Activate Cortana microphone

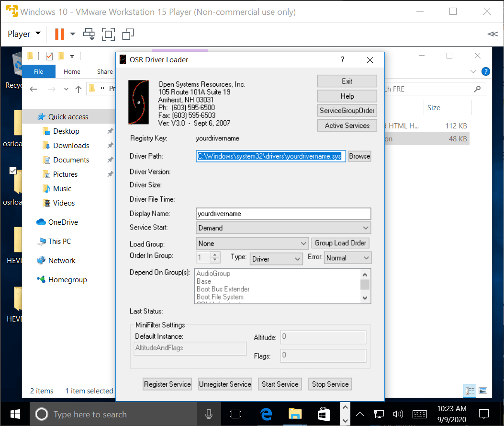pos(209,414)
